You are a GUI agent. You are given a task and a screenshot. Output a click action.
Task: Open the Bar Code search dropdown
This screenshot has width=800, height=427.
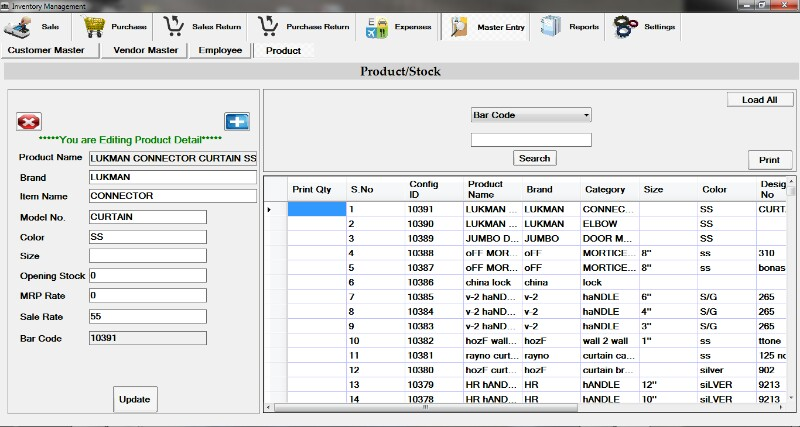[531, 115]
